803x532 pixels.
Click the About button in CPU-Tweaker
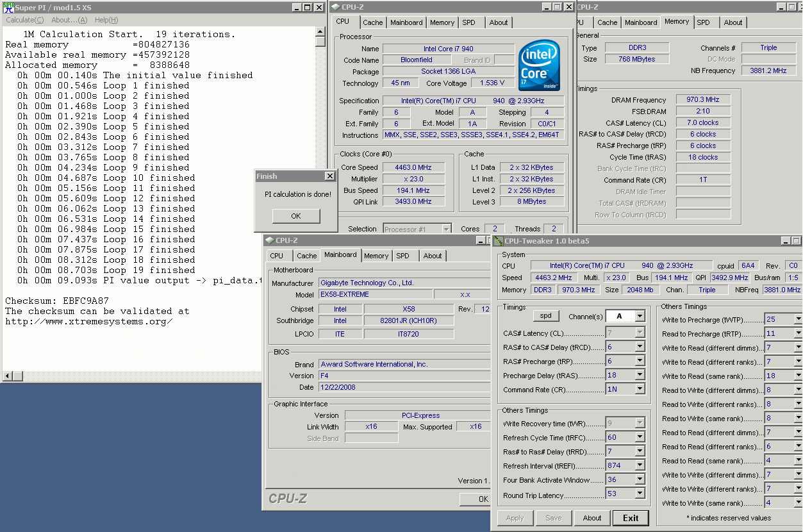point(592,518)
